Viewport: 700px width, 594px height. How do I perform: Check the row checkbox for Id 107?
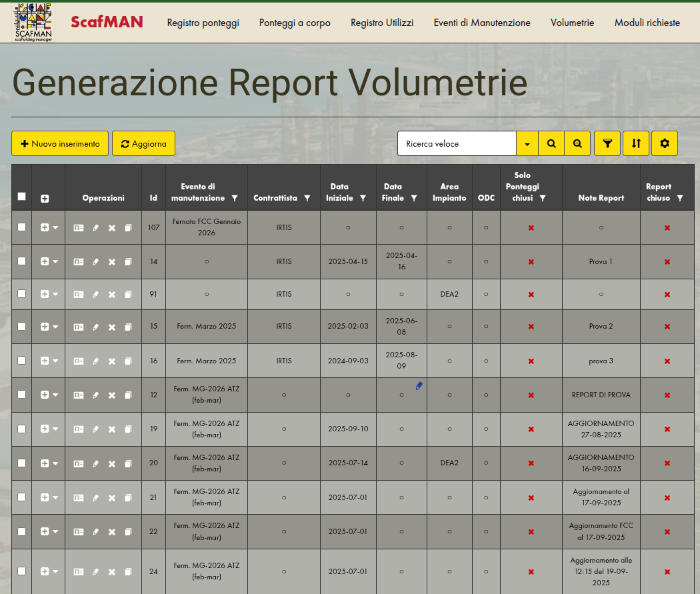coord(21,227)
